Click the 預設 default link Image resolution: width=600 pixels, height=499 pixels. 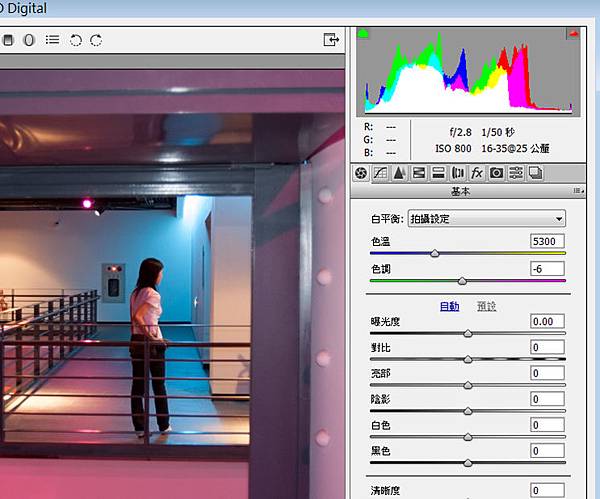coord(486,307)
